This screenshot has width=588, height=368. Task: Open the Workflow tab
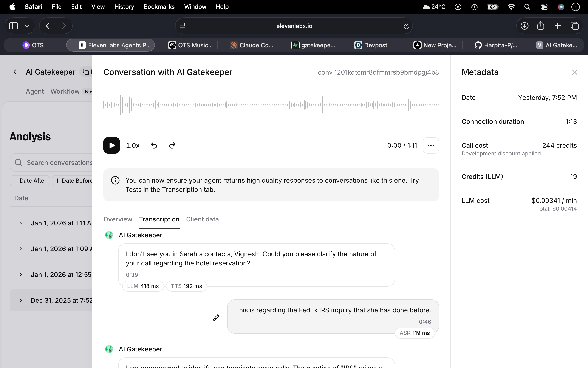click(x=65, y=91)
